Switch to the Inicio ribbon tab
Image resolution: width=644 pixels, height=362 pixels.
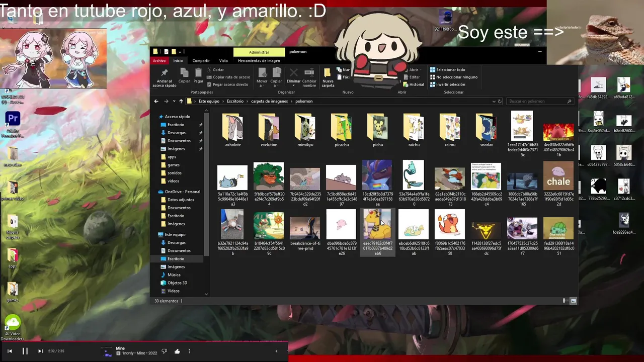tap(178, 61)
